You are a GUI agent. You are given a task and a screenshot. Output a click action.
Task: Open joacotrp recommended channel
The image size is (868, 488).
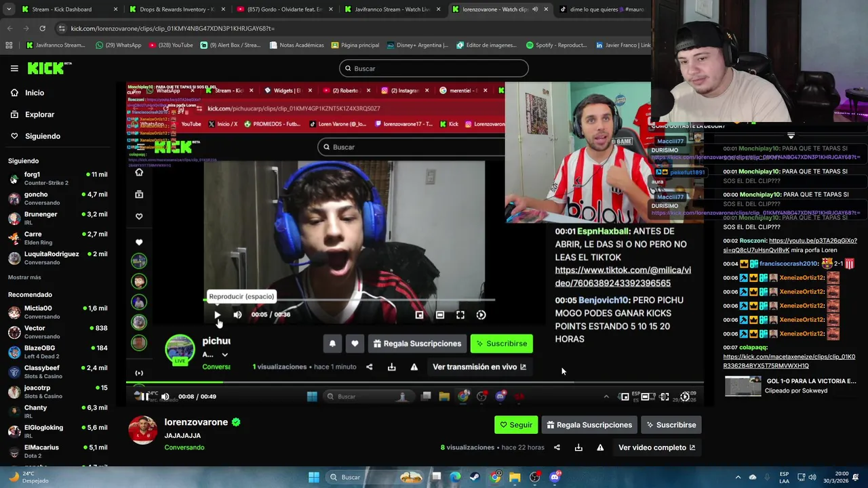point(58,392)
